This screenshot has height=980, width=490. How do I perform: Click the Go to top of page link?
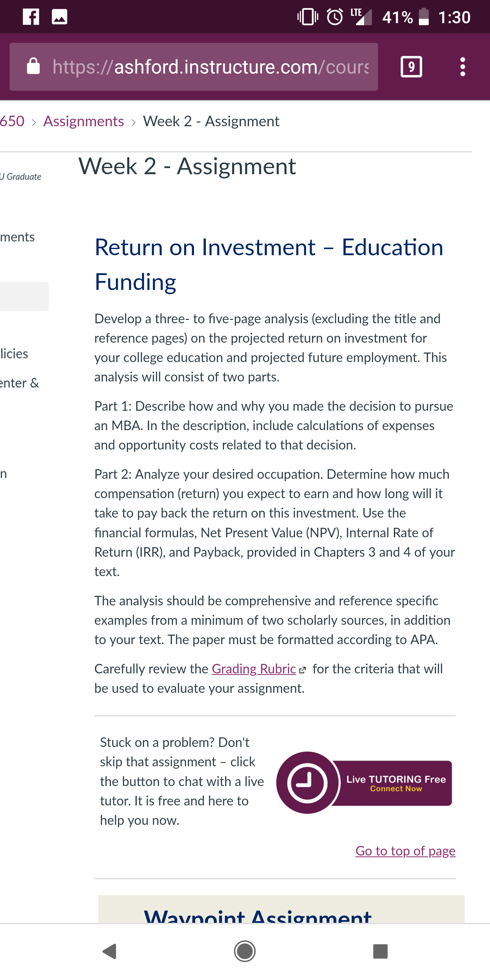click(405, 851)
